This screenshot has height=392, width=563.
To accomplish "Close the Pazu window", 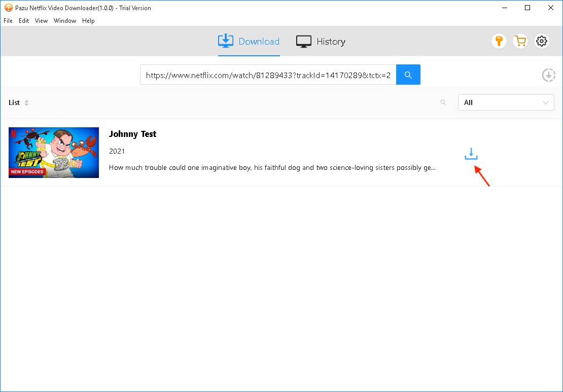I will click(x=550, y=8).
